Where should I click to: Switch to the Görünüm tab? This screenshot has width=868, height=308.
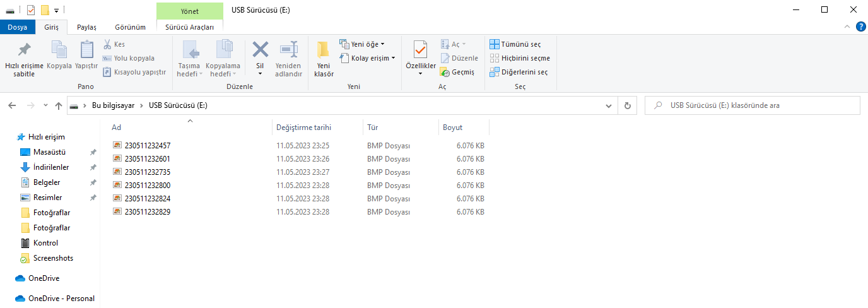pos(130,27)
